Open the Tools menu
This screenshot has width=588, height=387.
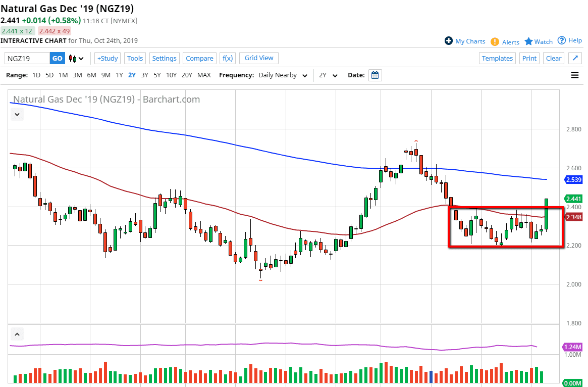pos(135,58)
